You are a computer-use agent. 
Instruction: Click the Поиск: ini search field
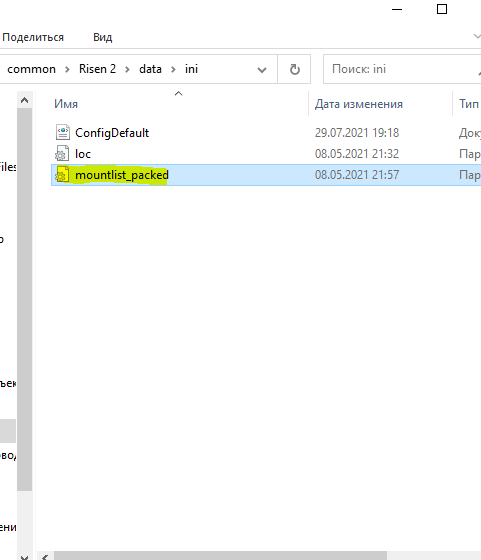coord(402,69)
